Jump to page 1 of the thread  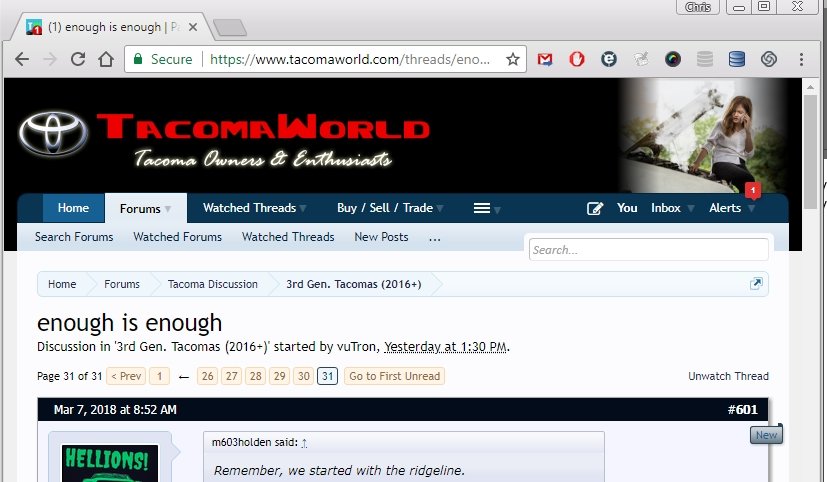[159, 376]
